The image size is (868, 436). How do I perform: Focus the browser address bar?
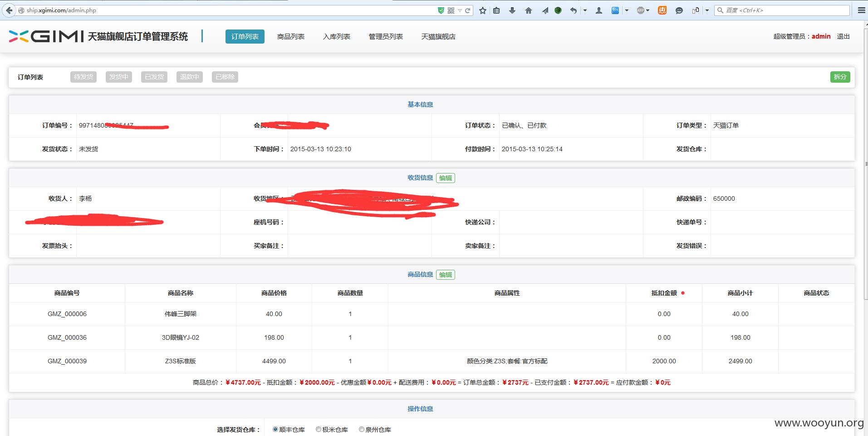[x=227, y=10]
